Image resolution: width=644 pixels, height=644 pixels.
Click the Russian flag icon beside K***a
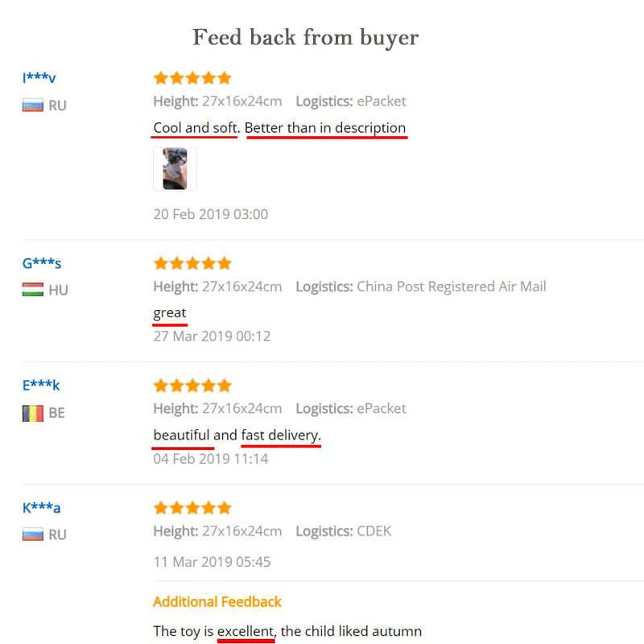[x=32, y=535]
